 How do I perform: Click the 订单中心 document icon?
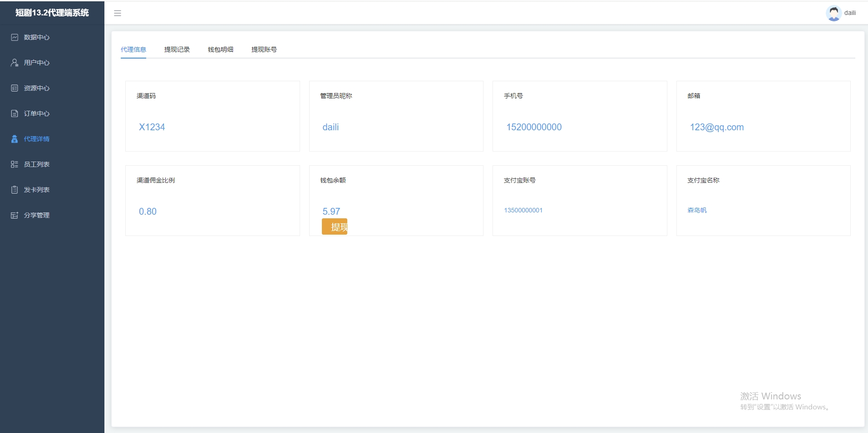15,113
